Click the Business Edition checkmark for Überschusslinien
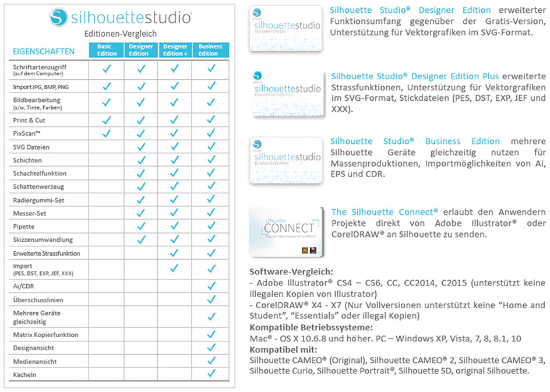550x392 pixels. tap(211, 299)
